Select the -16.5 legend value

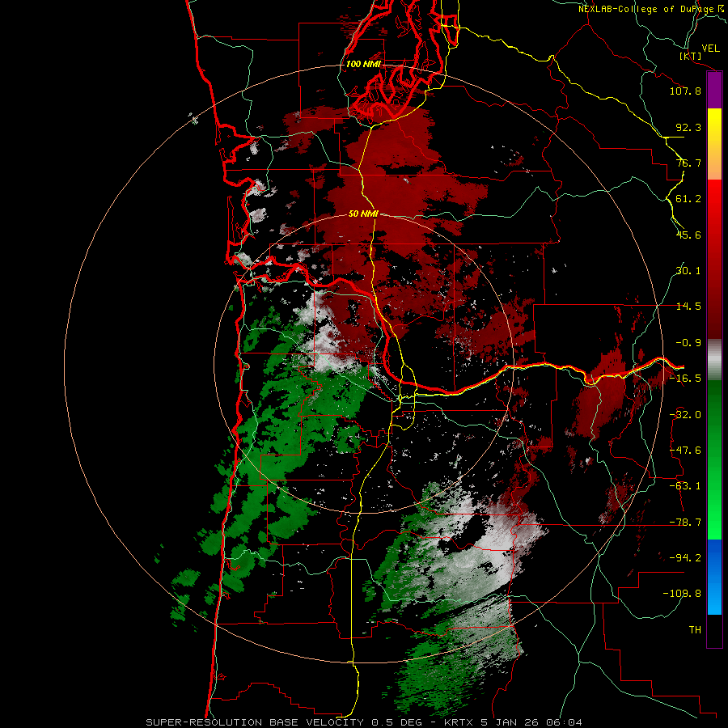(685, 379)
